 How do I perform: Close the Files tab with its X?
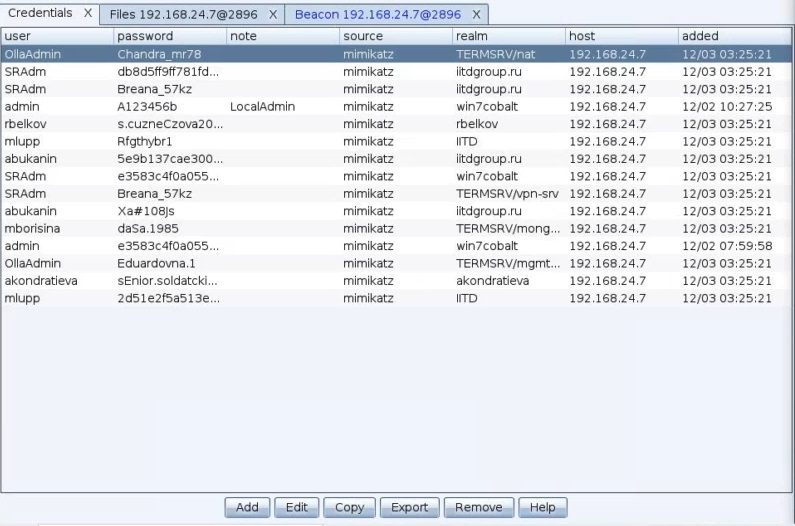point(273,15)
